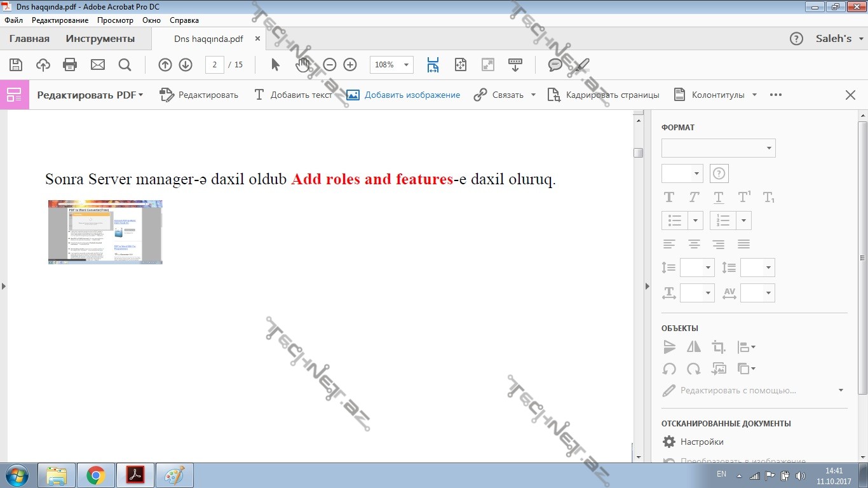Switch to the Инструменты tab
The width and height of the screenshot is (868, 488).
tap(100, 39)
